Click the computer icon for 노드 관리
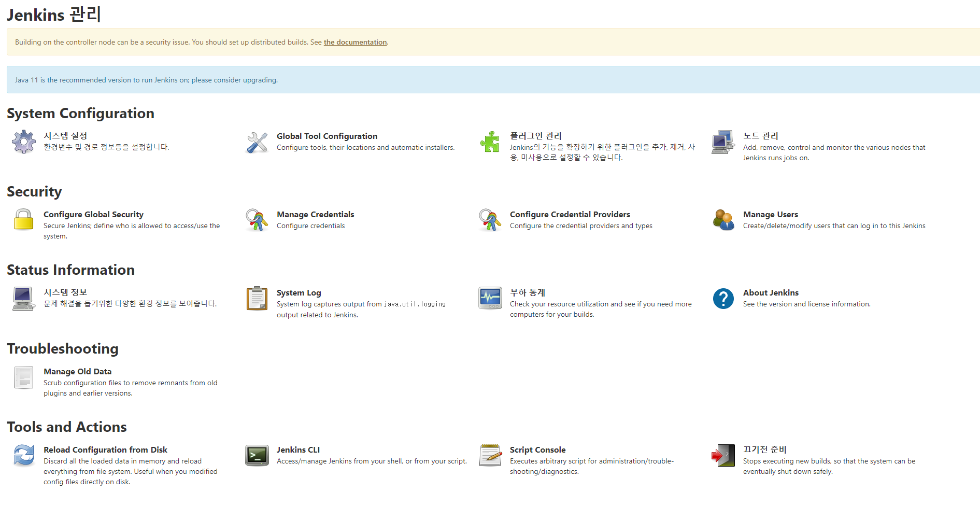Screen dimensions: 980x520 coord(723,142)
